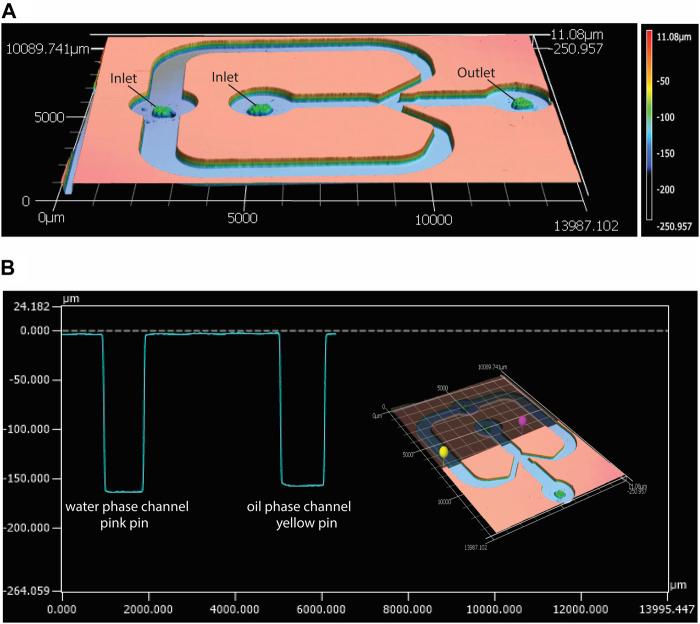This screenshot has width=700, height=624.
Task: Click the 10089.741µm axis label
Action: coord(46,49)
